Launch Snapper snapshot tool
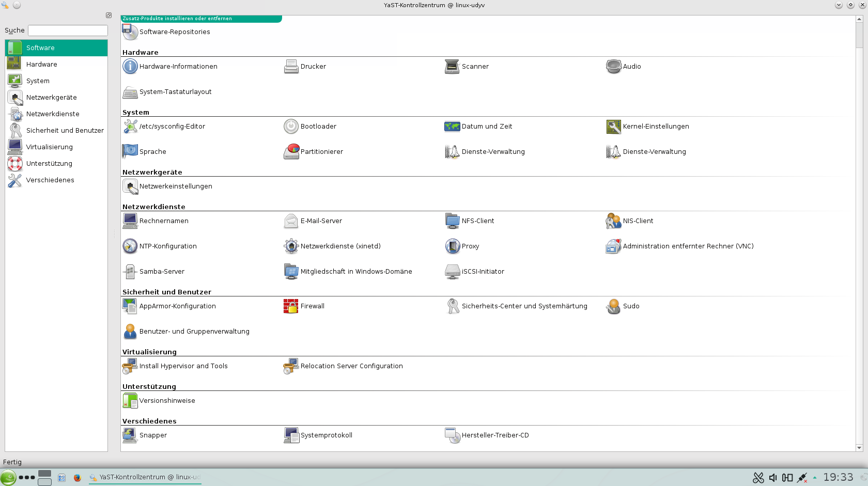 pos(153,435)
